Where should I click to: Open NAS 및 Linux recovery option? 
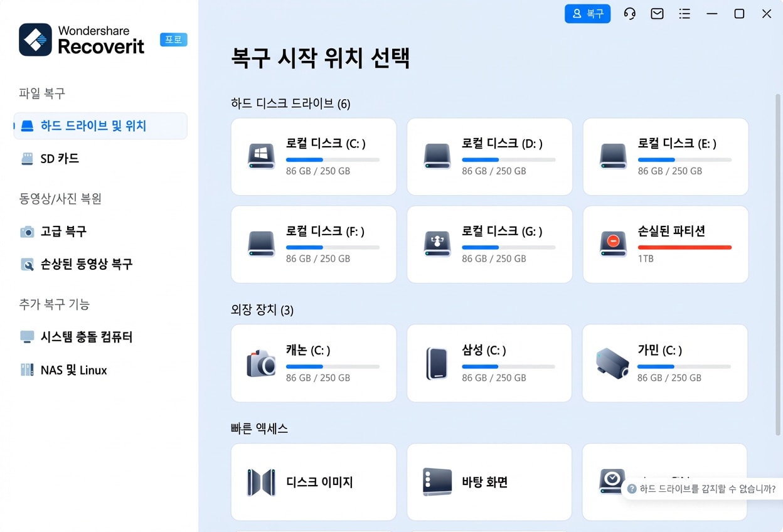pos(73,370)
